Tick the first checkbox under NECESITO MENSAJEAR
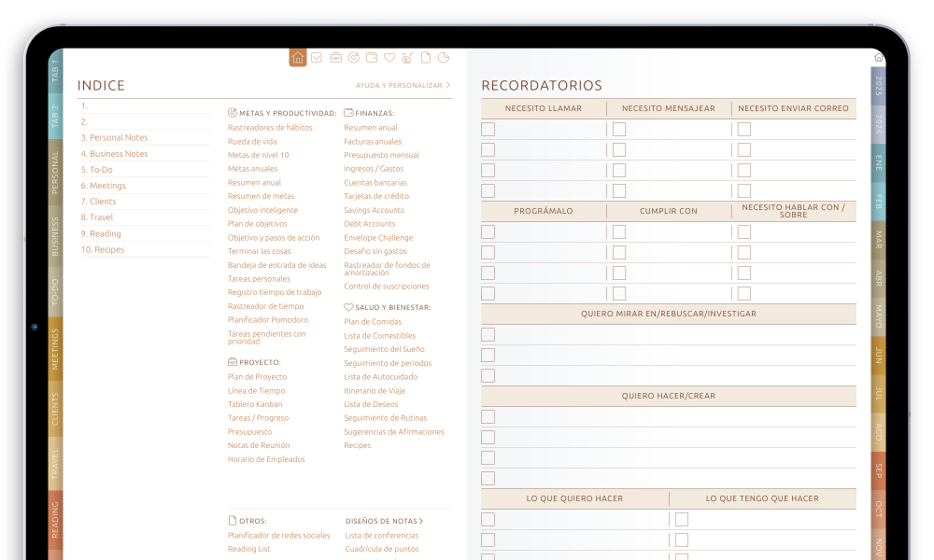934x560 pixels. pyautogui.click(x=619, y=129)
